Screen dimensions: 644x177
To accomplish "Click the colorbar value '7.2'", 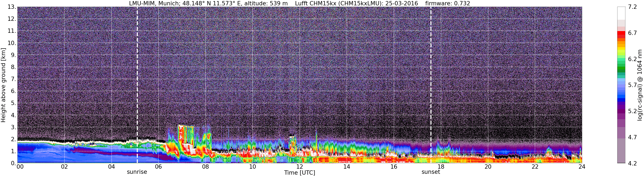I will [x=632, y=7].
